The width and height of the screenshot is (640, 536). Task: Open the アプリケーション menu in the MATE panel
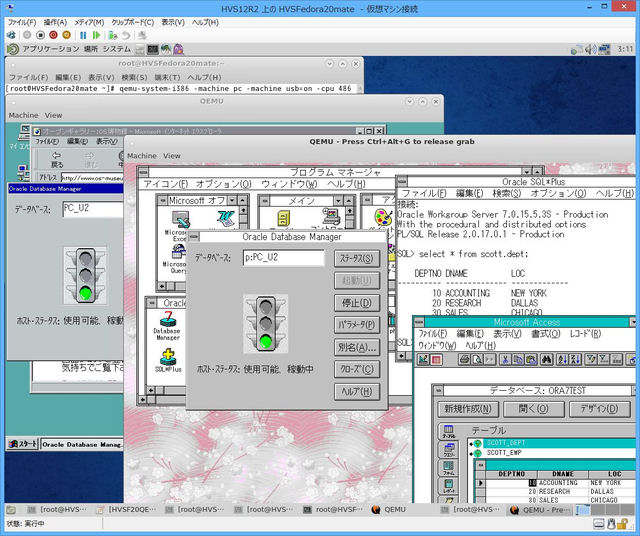point(51,49)
